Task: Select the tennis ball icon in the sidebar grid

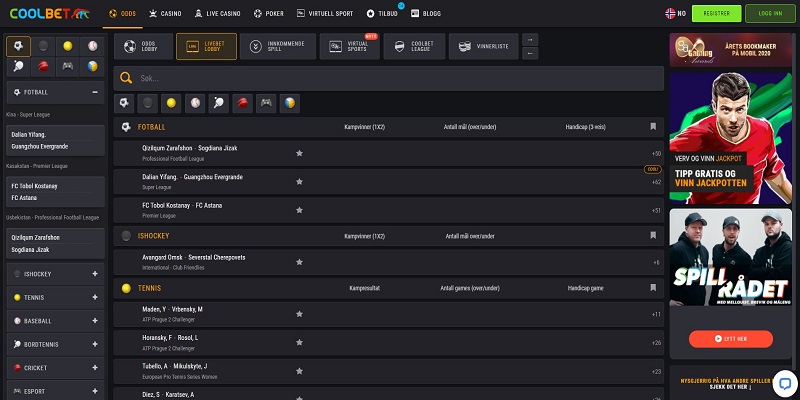Action: coord(68,46)
